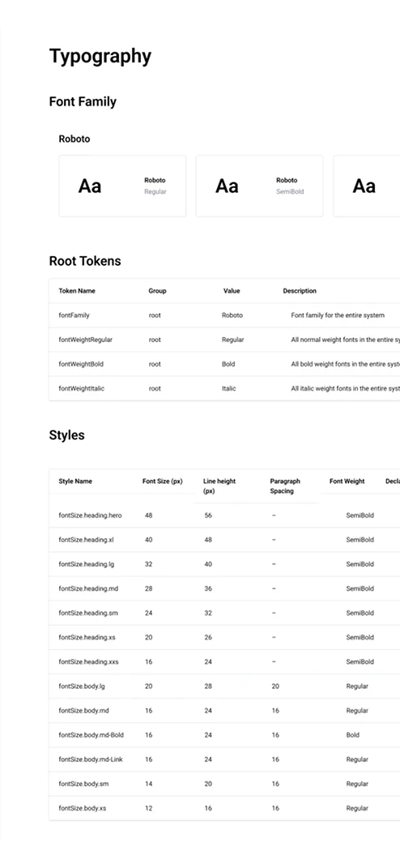
Task: Select the fontFamily token cell
Action: (74, 315)
